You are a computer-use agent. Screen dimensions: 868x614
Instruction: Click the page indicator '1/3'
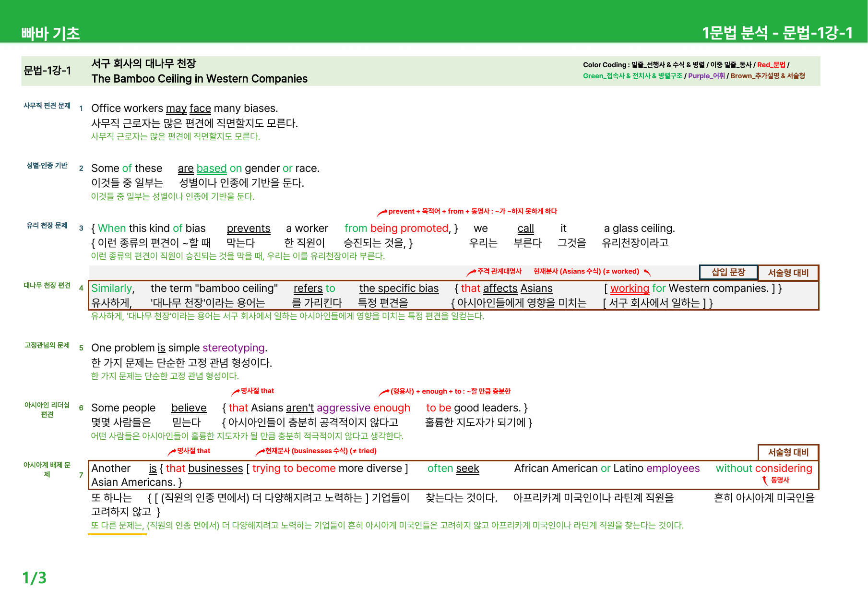point(35,578)
